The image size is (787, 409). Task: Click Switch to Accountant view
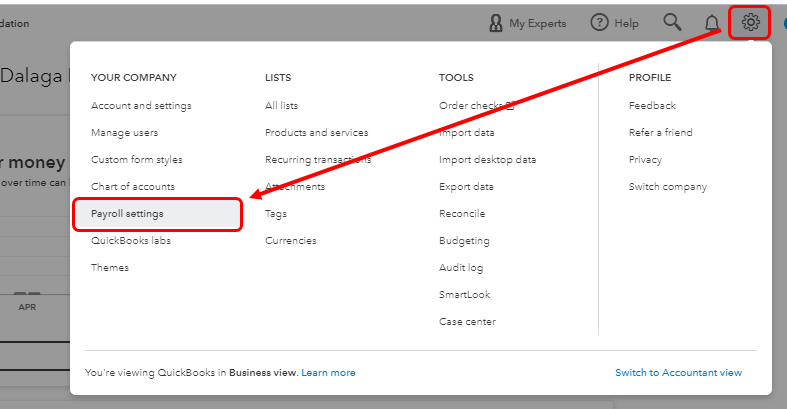pyautogui.click(x=678, y=373)
